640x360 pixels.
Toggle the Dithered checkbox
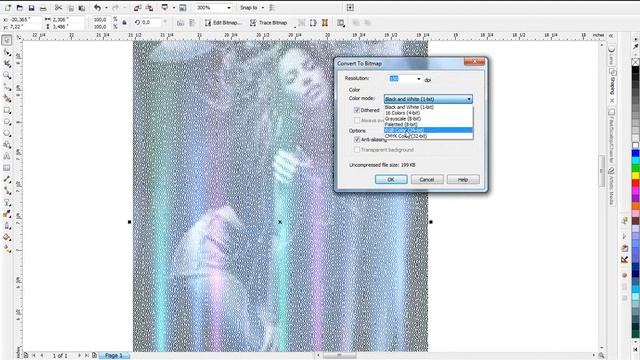[x=357, y=110]
